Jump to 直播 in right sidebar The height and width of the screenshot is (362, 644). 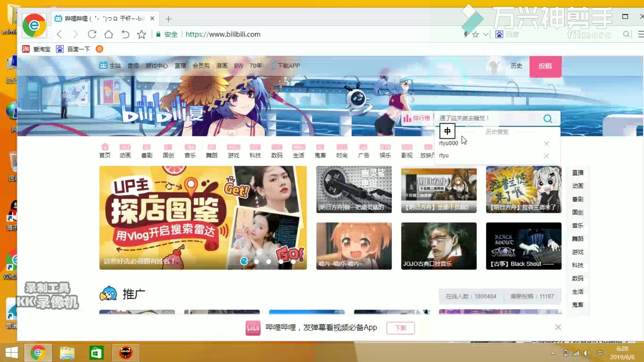(x=578, y=173)
